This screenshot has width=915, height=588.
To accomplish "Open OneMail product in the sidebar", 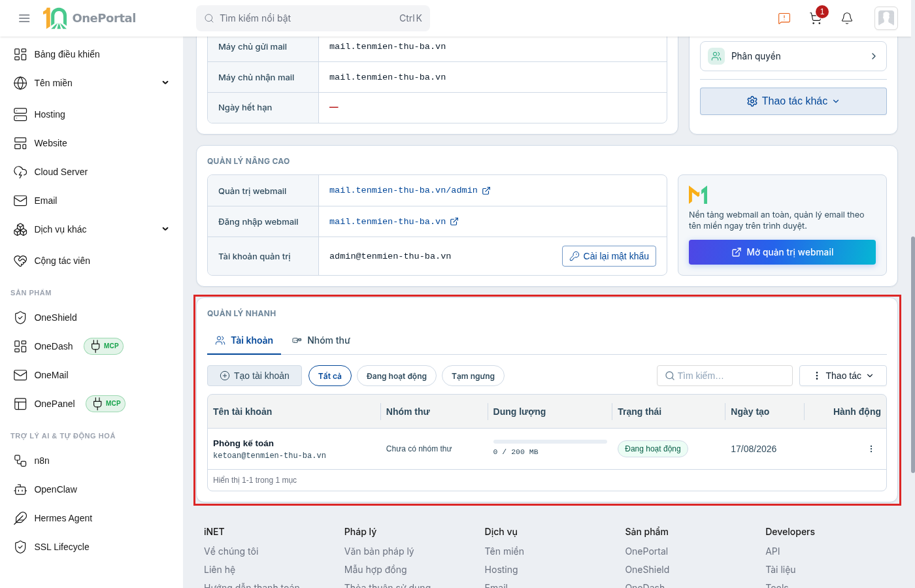I will [51, 375].
